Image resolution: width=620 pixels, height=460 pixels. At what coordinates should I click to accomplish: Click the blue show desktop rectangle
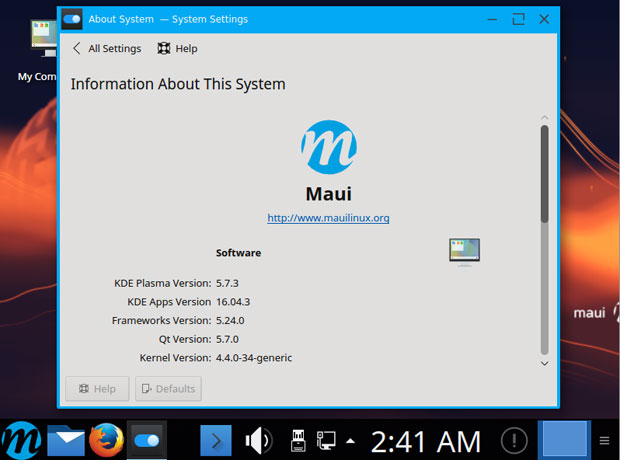click(564, 439)
